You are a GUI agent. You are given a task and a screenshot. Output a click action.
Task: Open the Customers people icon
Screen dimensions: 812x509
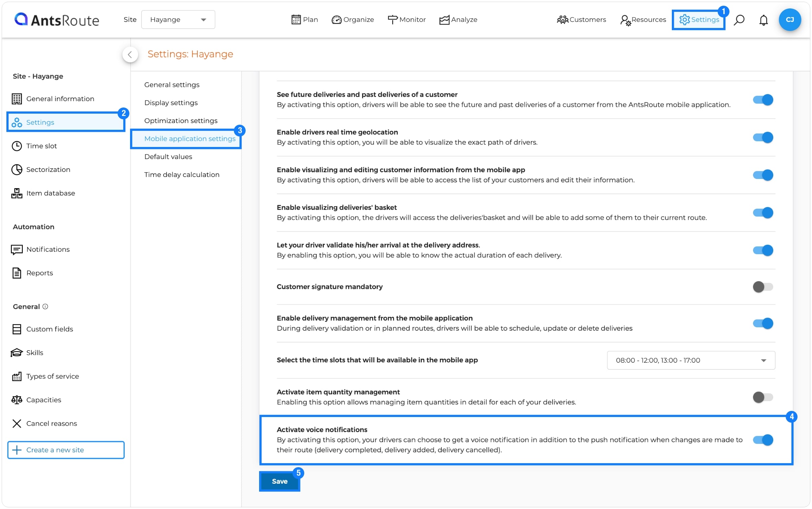point(562,20)
